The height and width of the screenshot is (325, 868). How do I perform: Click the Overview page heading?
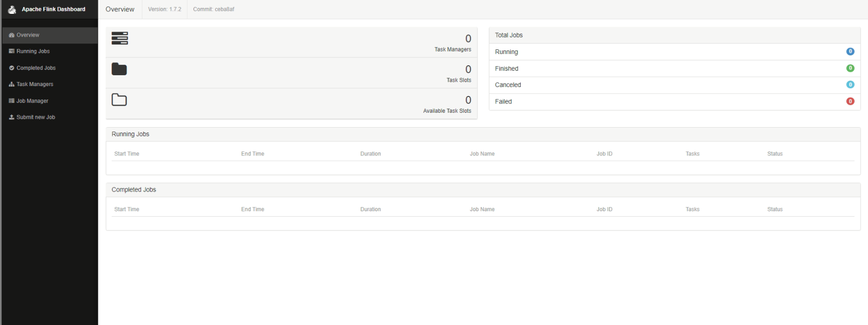coord(120,9)
